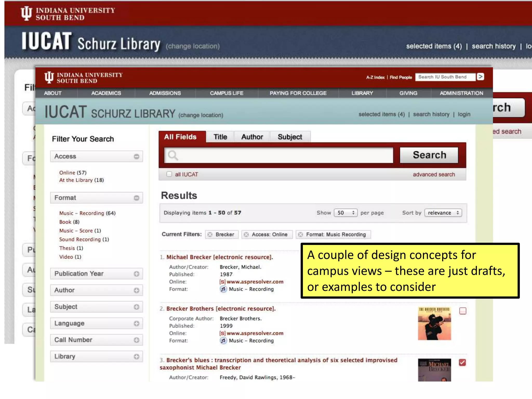Open the ACADEMICS navigation menu

click(x=106, y=93)
